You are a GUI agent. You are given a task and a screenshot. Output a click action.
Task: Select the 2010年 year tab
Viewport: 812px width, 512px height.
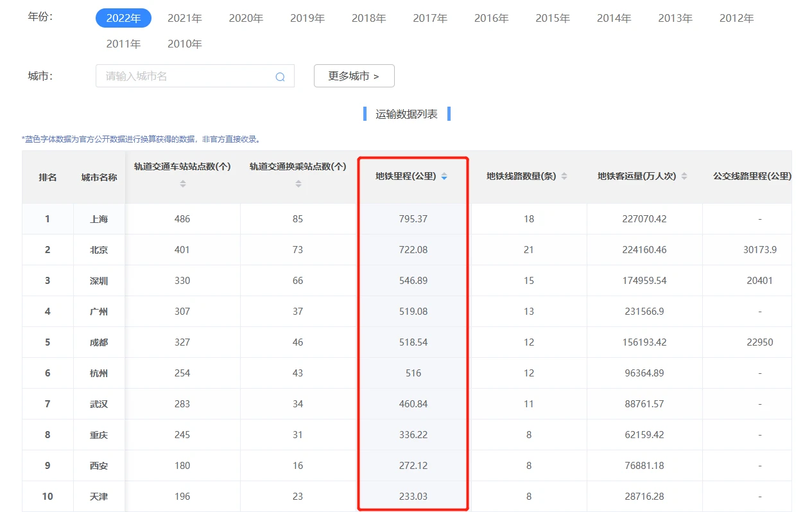click(x=185, y=44)
